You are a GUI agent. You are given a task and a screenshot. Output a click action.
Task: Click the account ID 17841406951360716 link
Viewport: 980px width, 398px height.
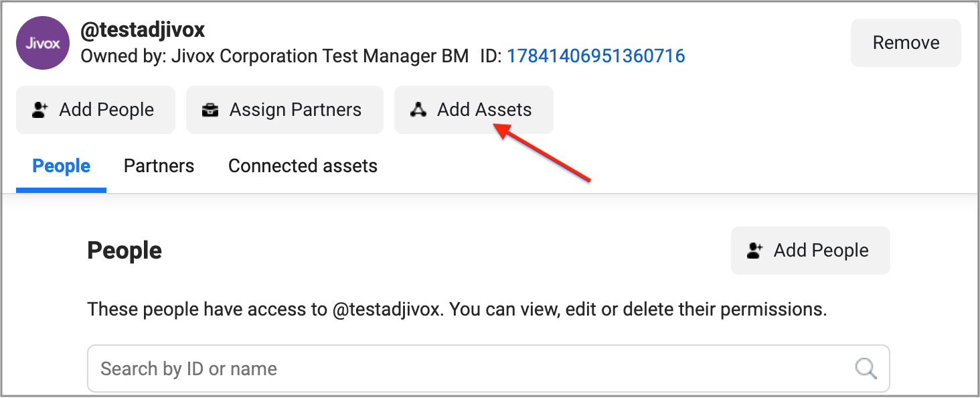click(x=596, y=56)
